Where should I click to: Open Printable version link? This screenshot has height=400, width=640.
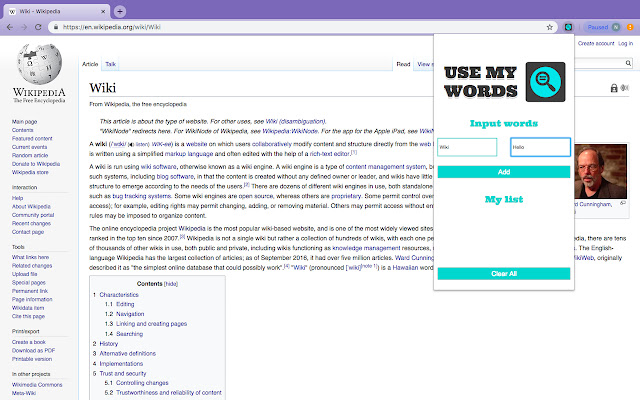pyautogui.click(x=32, y=359)
